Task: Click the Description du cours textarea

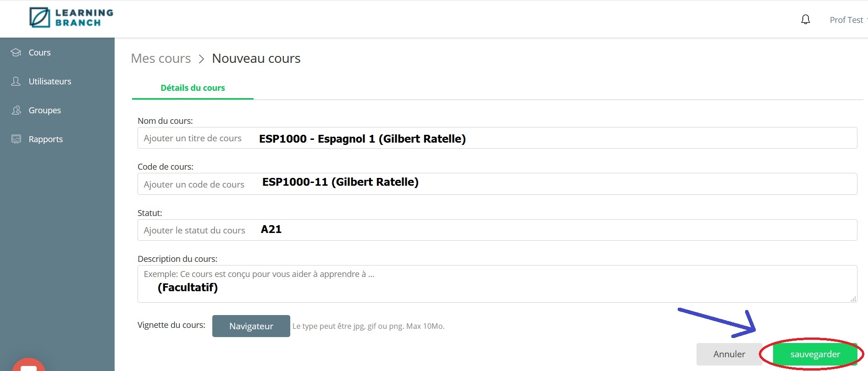Action: point(497,284)
